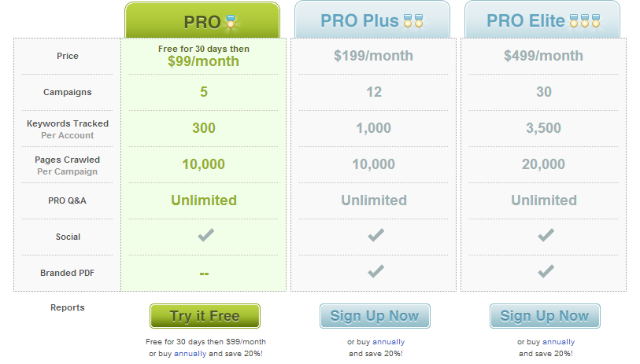Select the PRO Plus plan tab header
Image resolution: width=640 pixels, height=364 pixels.
tap(372, 20)
